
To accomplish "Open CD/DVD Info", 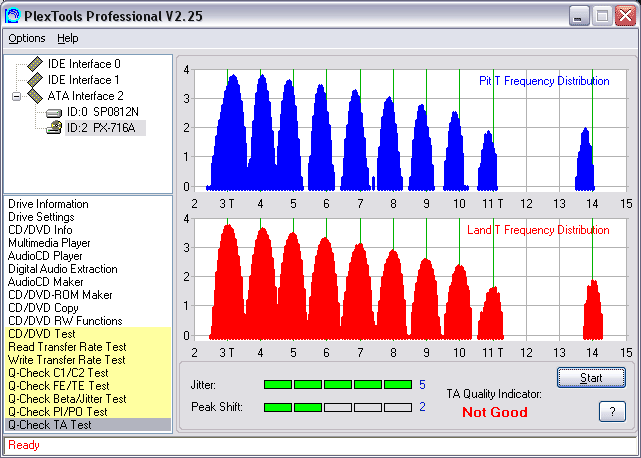I will [40, 230].
